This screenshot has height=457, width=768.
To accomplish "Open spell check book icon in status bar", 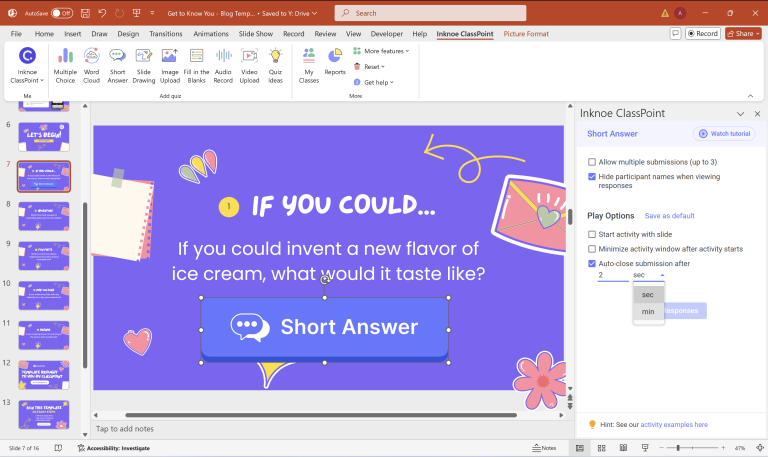I will point(58,448).
